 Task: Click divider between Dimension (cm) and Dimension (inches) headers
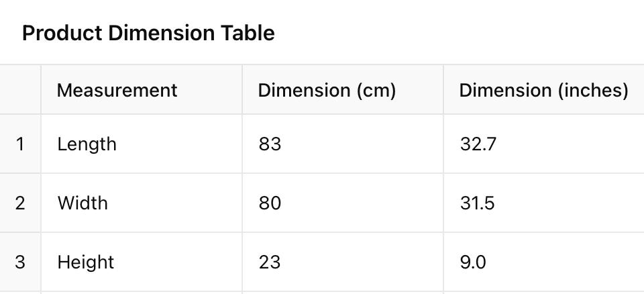tap(443, 90)
